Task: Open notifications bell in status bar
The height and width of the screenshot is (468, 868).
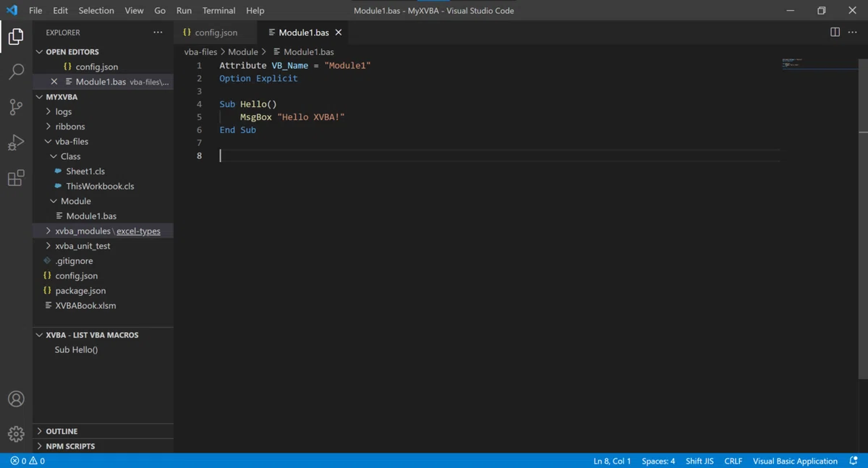Action: tap(854, 461)
